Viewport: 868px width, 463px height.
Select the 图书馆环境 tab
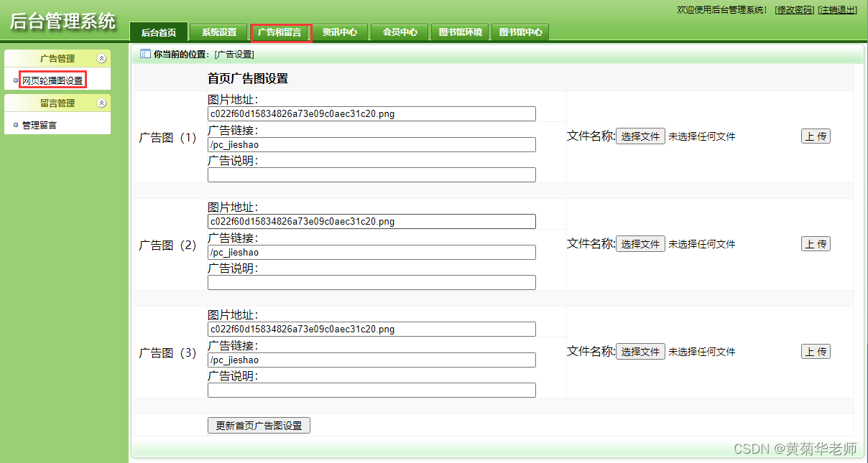click(x=461, y=32)
